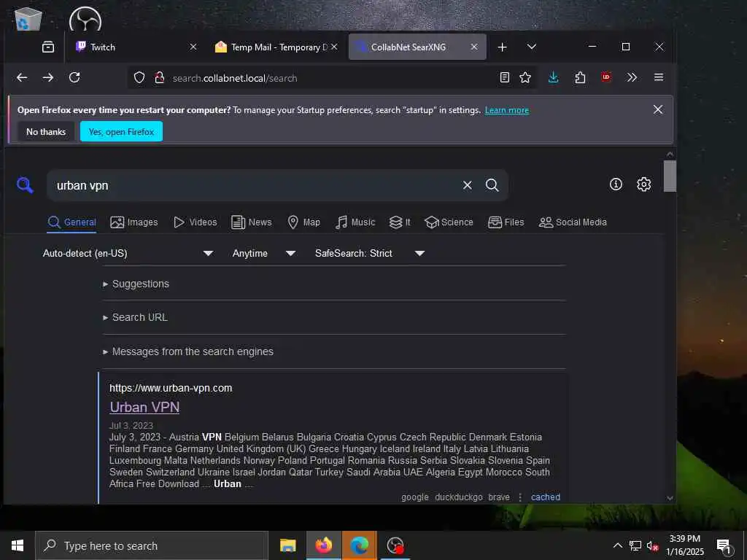
Task: Open the SafeSearch: Strict dropdown
Action: click(x=369, y=253)
